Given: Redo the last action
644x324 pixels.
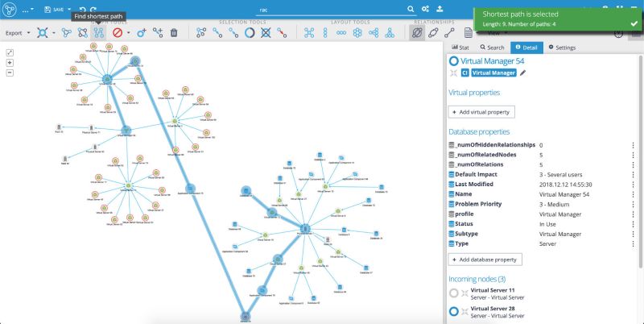Looking at the screenshot, I should [93, 10].
